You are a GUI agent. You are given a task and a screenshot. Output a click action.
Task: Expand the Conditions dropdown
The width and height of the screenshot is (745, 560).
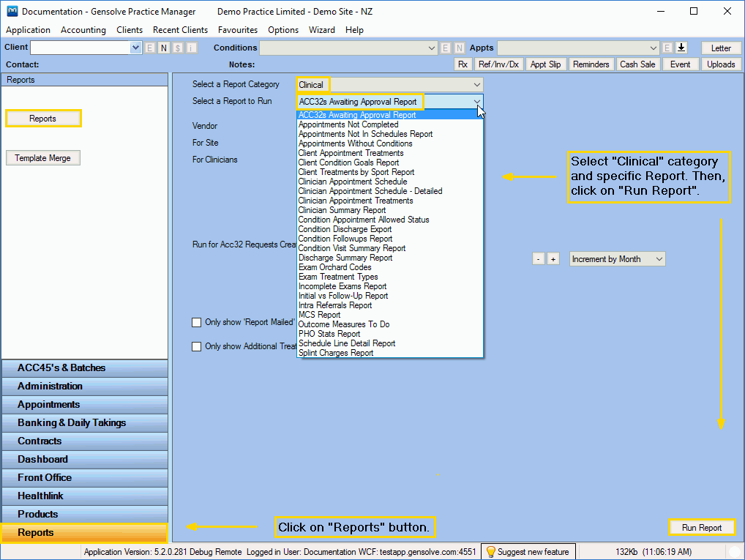(x=432, y=48)
